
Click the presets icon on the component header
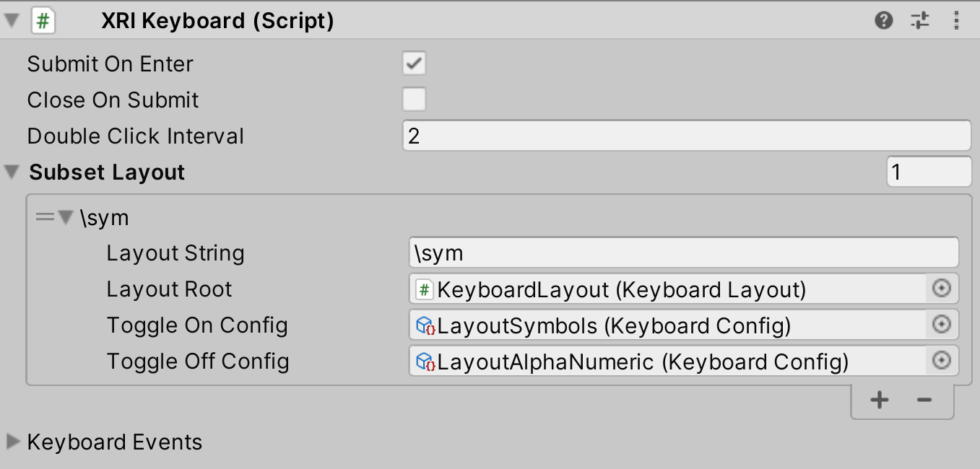click(920, 21)
